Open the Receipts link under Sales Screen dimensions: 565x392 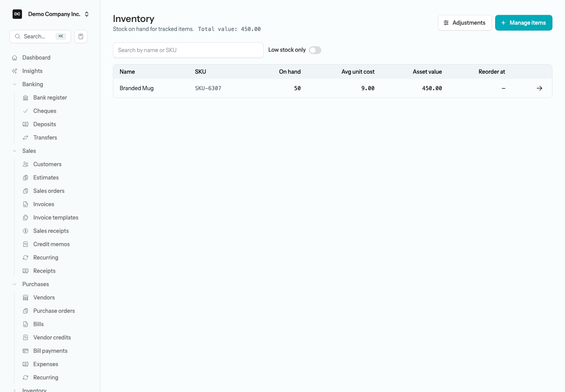44,271
